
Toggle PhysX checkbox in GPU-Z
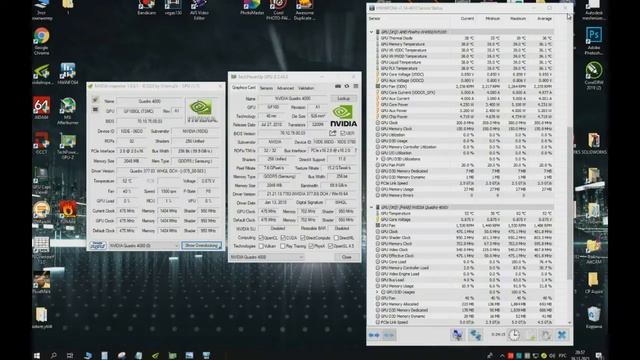coord(311,246)
